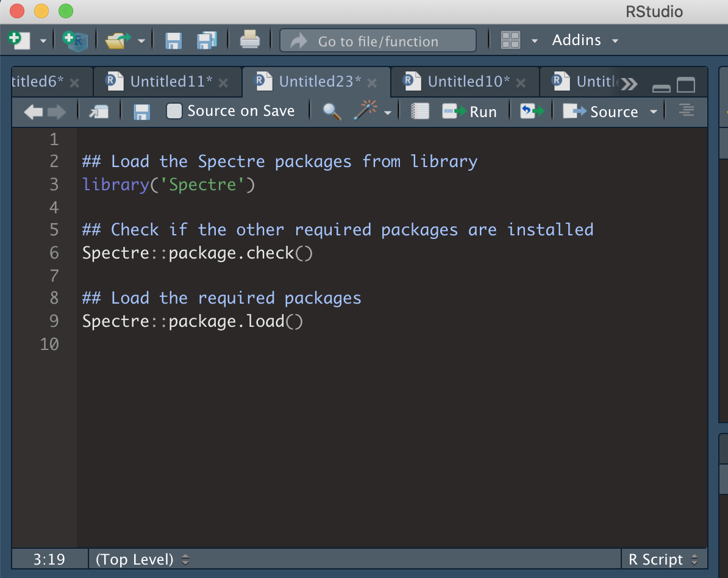728x578 pixels.
Task: Click the create R project icon
Action: click(x=76, y=40)
